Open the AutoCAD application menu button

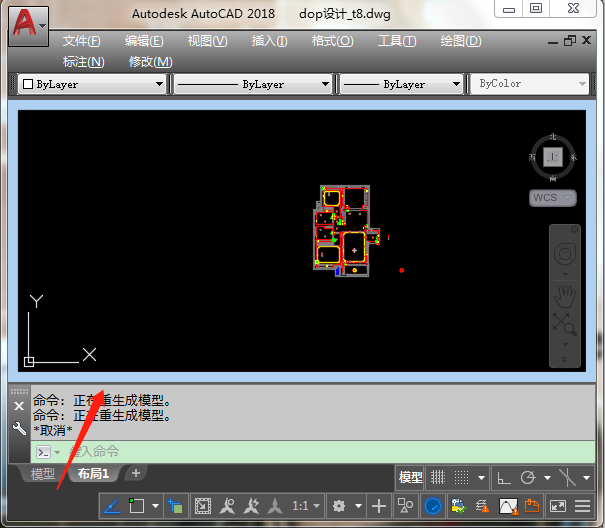click(x=29, y=23)
